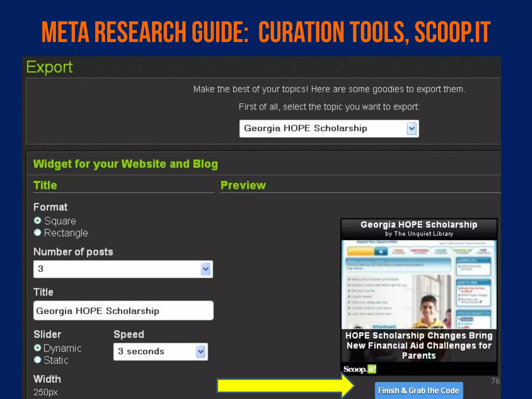
Task: Choose the Dynamic slider option
Action: click(38, 348)
